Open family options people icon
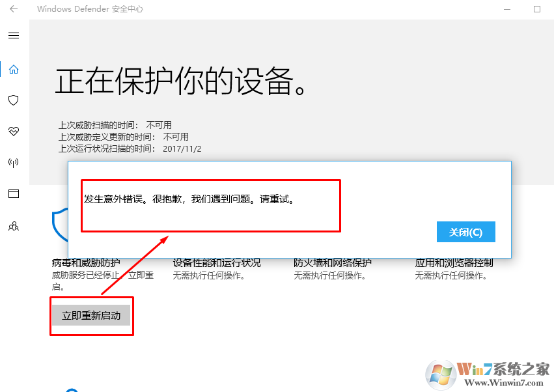This screenshot has width=554, height=392. pos(14,226)
